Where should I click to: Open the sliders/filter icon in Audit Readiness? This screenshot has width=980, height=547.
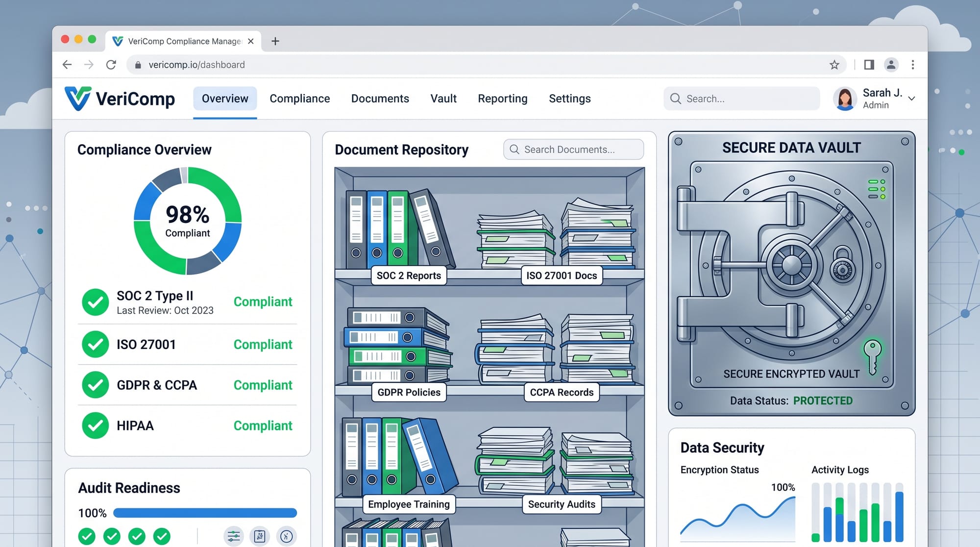[233, 536]
